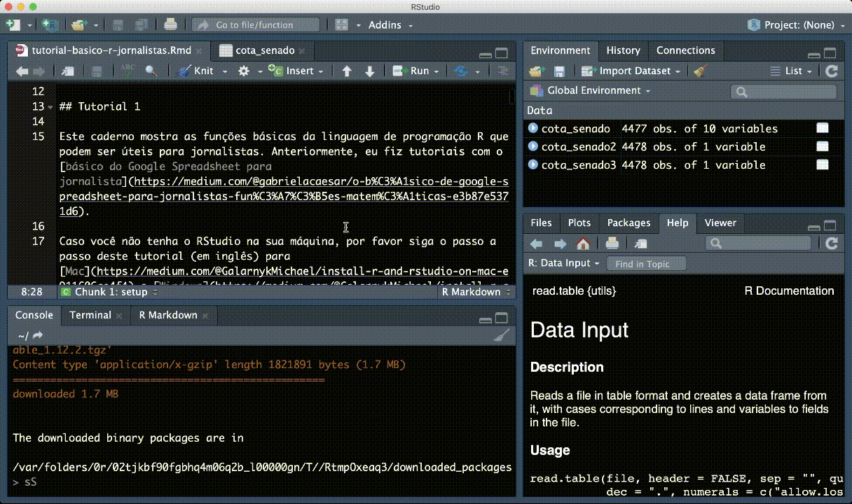Image resolution: width=852 pixels, height=504 pixels.
Task: Click the Knit document button
Action: 196,71
